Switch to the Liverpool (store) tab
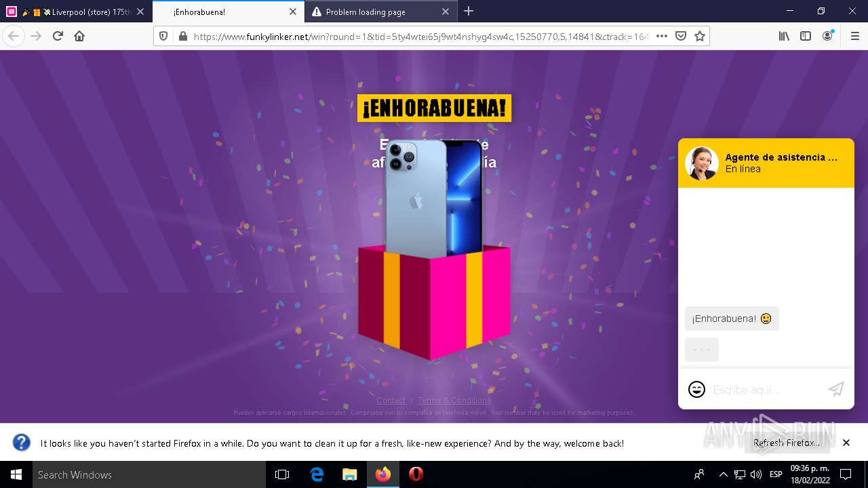 pos(76,12)
